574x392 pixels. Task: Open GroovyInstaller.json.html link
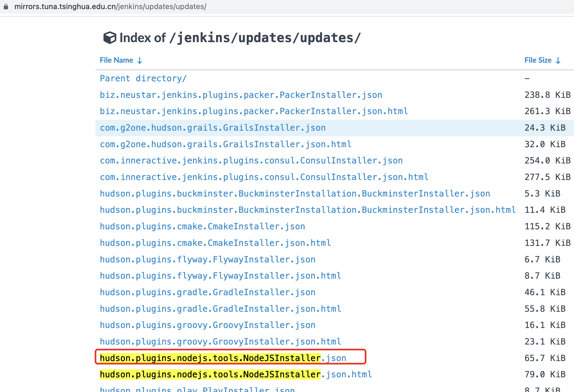[x=220, y=342]
